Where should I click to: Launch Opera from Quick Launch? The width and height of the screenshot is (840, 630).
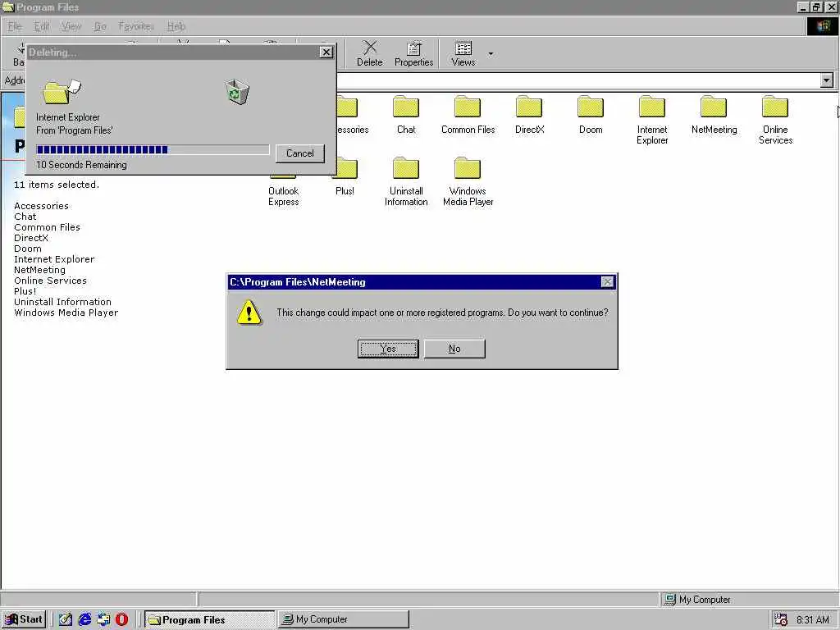click(x=122, y=619)
